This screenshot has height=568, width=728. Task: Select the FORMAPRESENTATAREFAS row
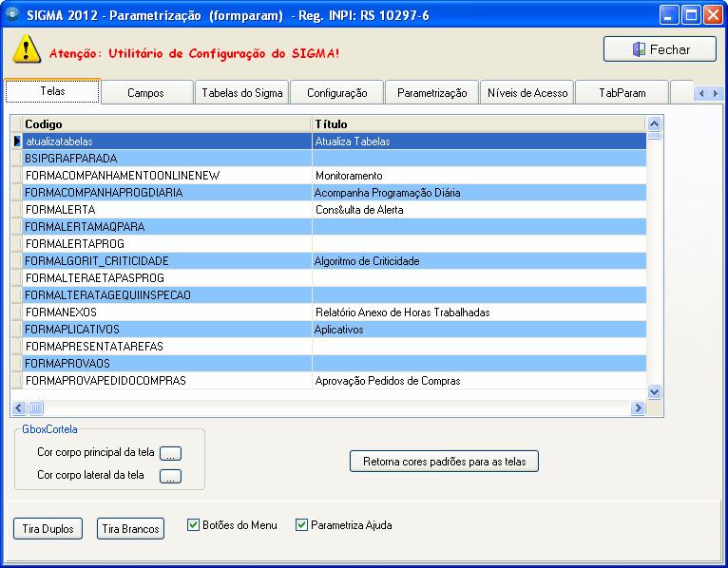(x=329, y=346)
